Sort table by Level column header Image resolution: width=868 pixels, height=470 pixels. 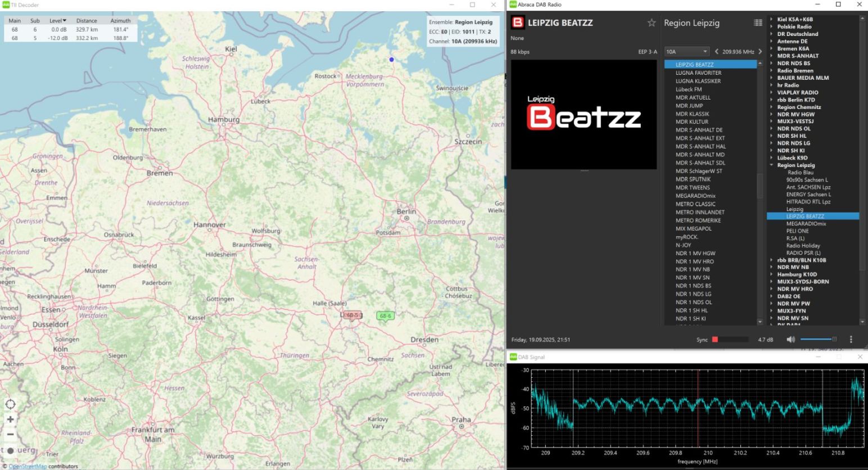pos(58,21)
